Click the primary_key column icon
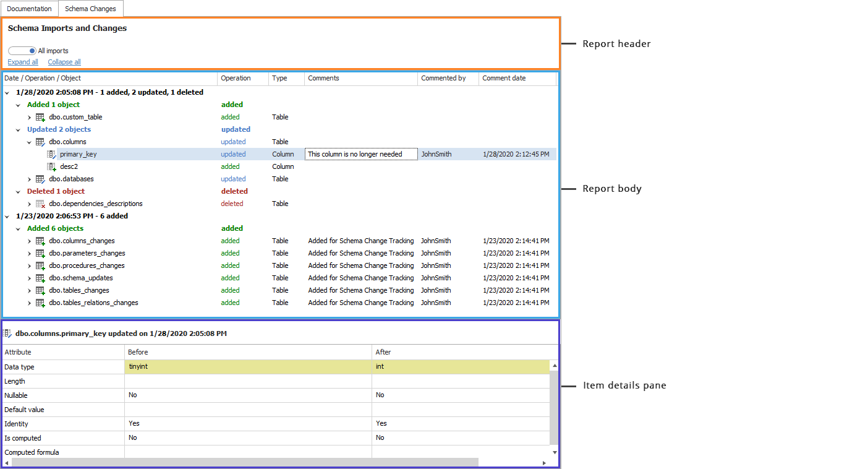 point(52,155)
